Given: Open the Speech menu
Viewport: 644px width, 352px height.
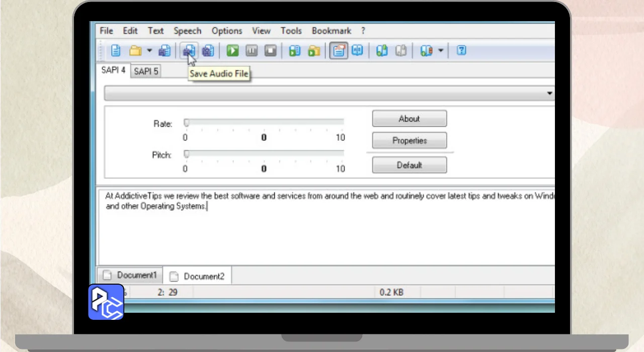Looking at the screenshot, I should 187,31.
